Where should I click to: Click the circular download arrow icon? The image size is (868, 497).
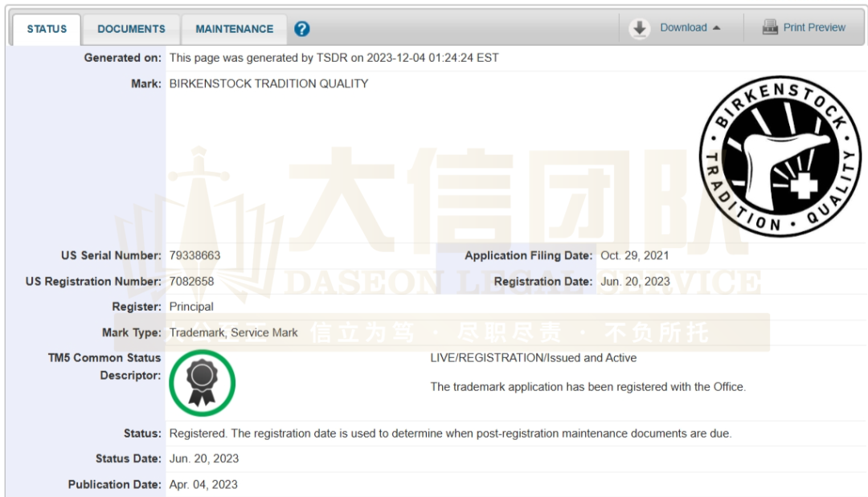pos(640,28)
